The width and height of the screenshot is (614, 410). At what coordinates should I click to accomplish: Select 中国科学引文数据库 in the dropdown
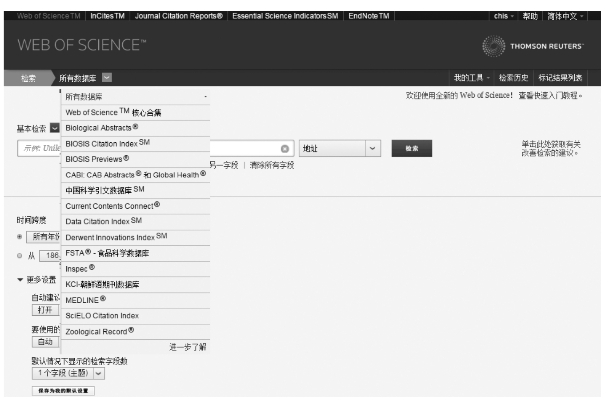click(x=105, y=190)
